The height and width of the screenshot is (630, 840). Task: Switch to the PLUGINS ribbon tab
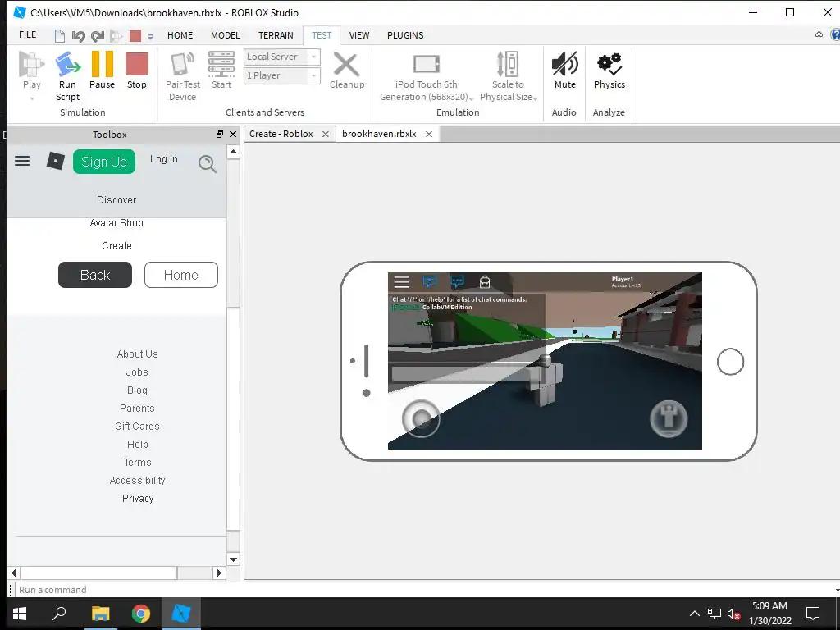405,35
